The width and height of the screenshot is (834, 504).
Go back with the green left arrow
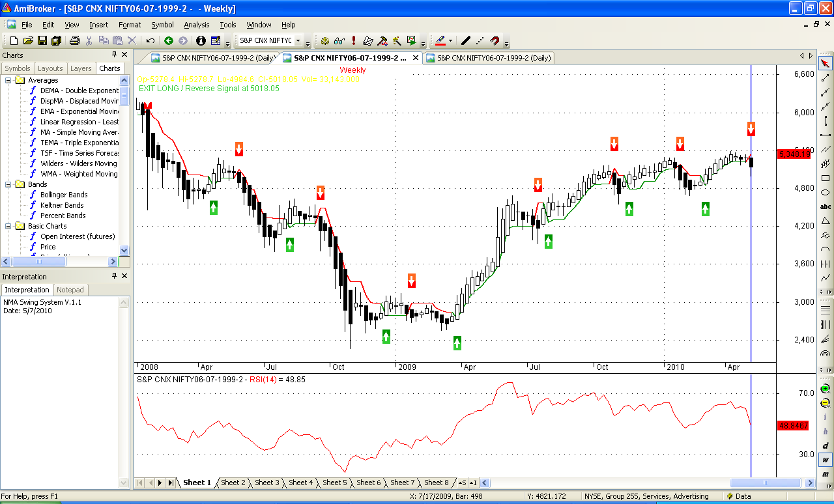point(168,40)
